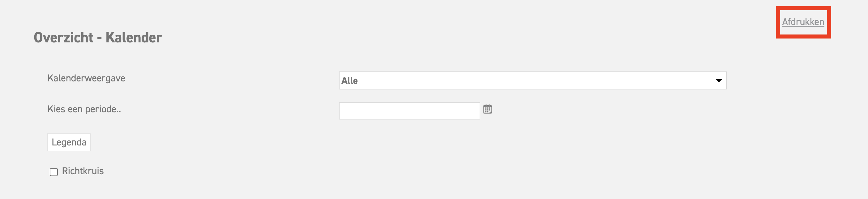Click the dropdown arrow beside Alle

coord(718,80)
